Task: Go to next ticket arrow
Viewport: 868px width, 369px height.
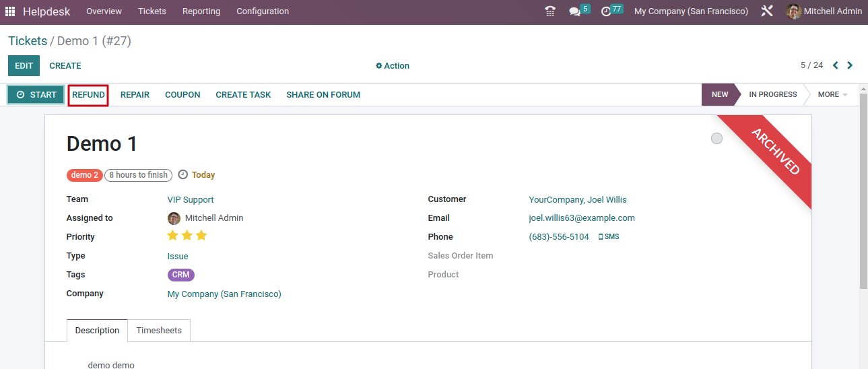Action: [x=850, y=65]
